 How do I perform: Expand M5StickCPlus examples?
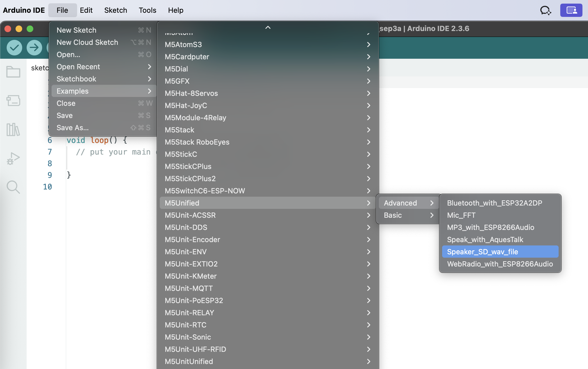tap(268, 166)
